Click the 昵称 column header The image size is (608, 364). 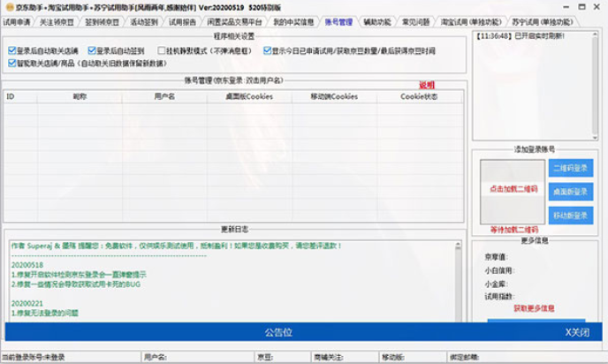[x=80, y=96]
